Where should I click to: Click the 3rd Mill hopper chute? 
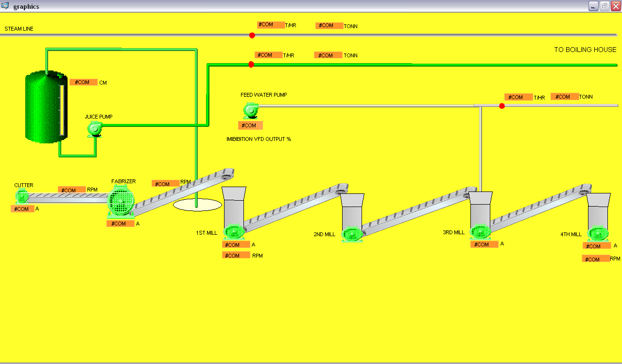click(481, 208)
